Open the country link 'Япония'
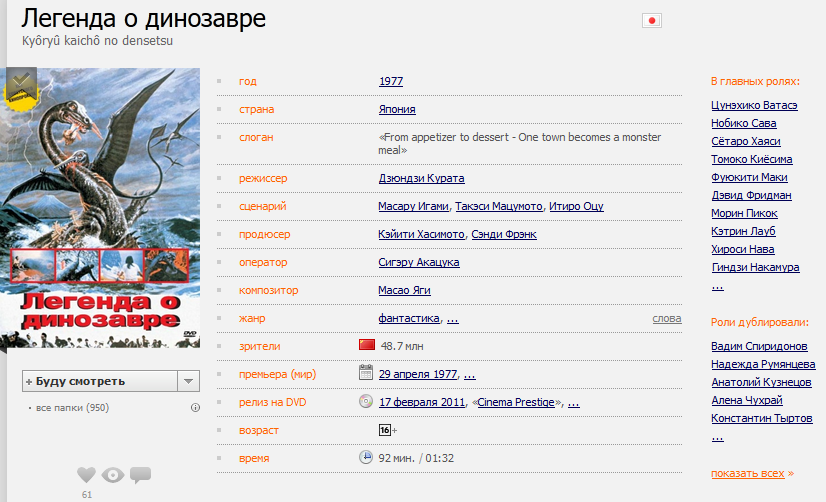Viewport: 826px width, 502px height. [x=397, y=109]
